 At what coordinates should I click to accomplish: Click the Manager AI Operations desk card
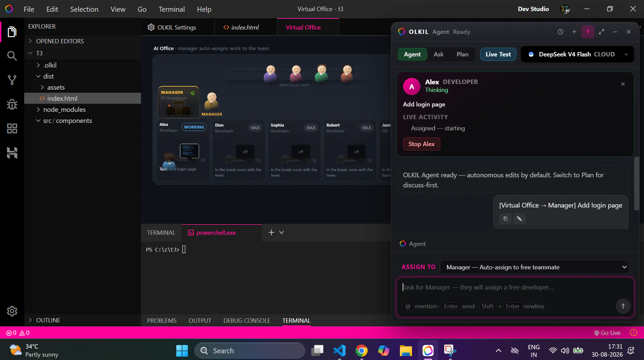pos(178,102)
